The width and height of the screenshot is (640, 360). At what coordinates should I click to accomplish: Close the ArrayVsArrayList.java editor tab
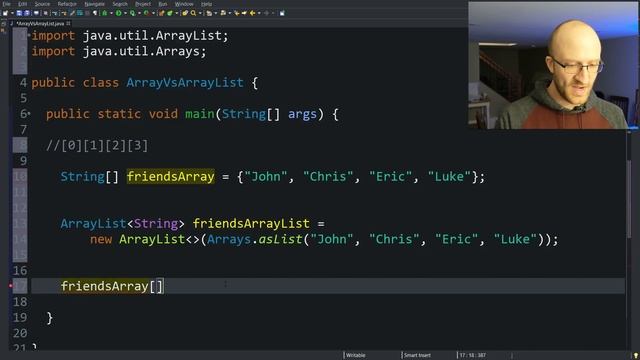[68, 24]
